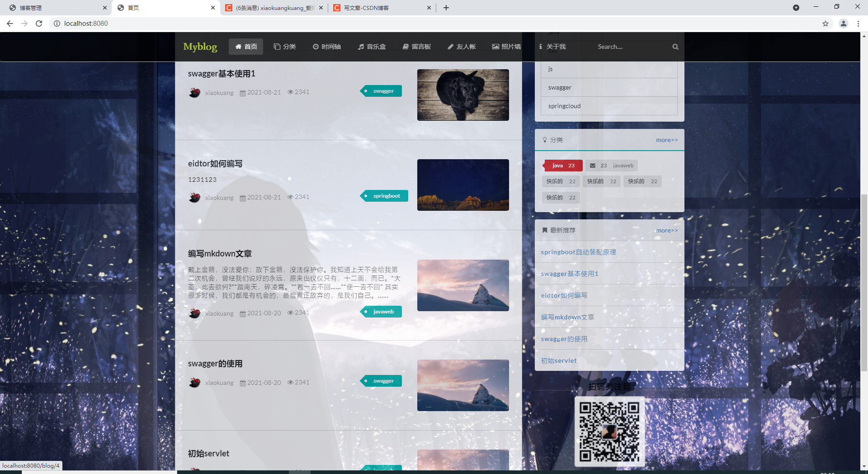Open post titled 编写mkdown文章
Screen dimensions: 868x474
point(220,254)
